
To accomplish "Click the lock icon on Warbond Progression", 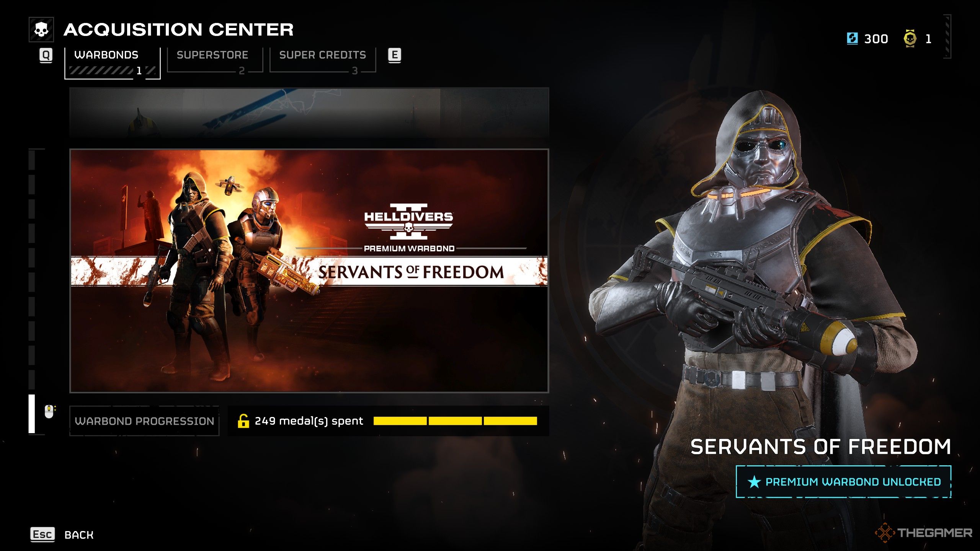I will (x=243, y=421).
